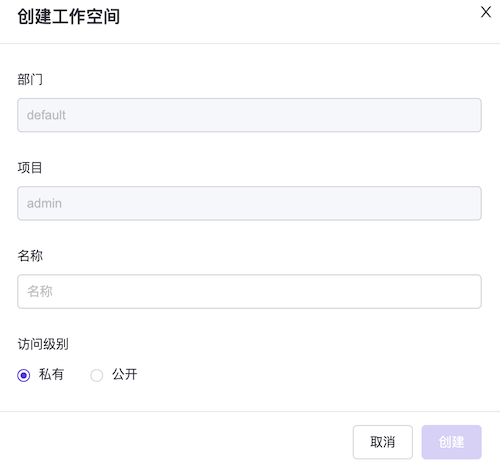The width and height of the screenshot is (500, 468).
Task: Close the 创建工作空间 dialog with X icon
Action: 486,12
